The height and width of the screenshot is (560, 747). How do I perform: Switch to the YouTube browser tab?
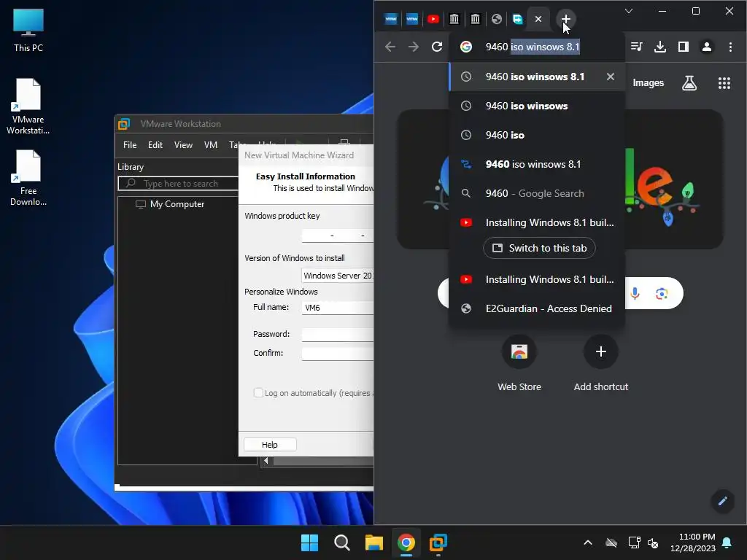click(x=433, y=19)
